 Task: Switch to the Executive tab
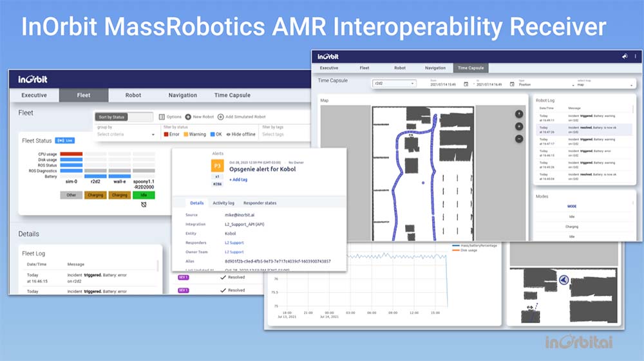click(34, 95)
